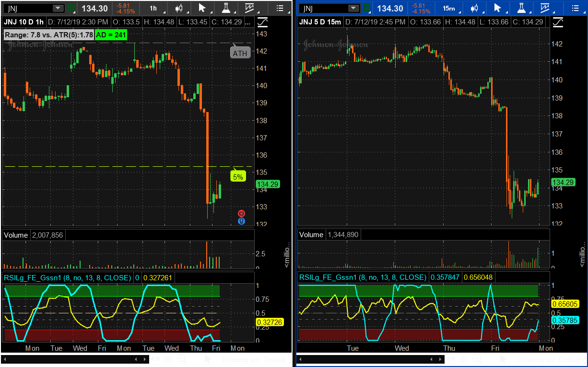Click cyan 0.357847 study value

point(445,277)
